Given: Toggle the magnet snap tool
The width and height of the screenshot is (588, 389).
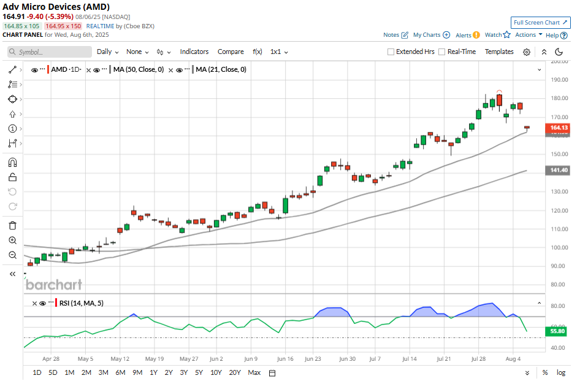Looking at the screenshot, I should click(x=12, y=163).
